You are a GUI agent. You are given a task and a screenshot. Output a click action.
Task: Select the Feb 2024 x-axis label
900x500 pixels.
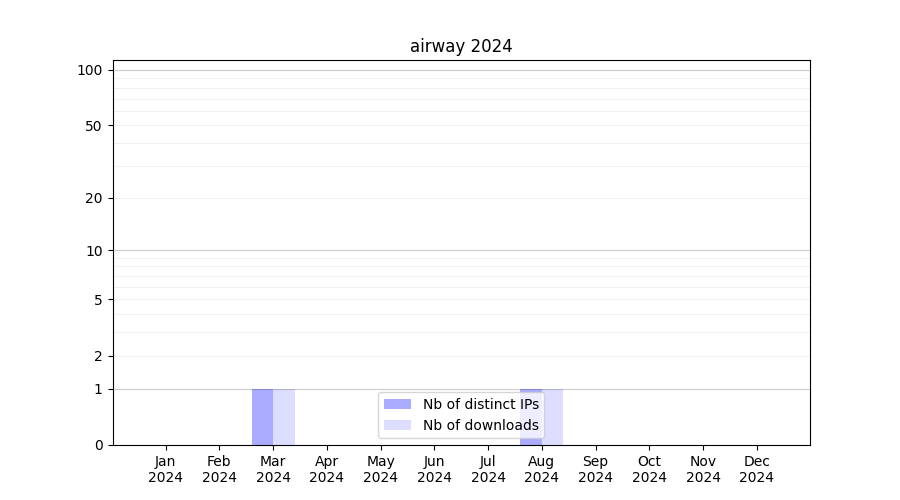point(219,469)
